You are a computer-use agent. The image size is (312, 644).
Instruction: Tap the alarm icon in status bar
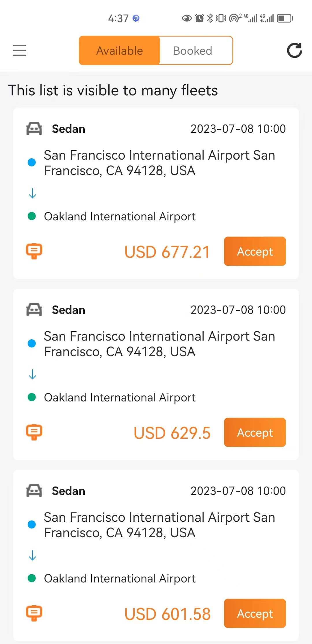coord(199,18)
